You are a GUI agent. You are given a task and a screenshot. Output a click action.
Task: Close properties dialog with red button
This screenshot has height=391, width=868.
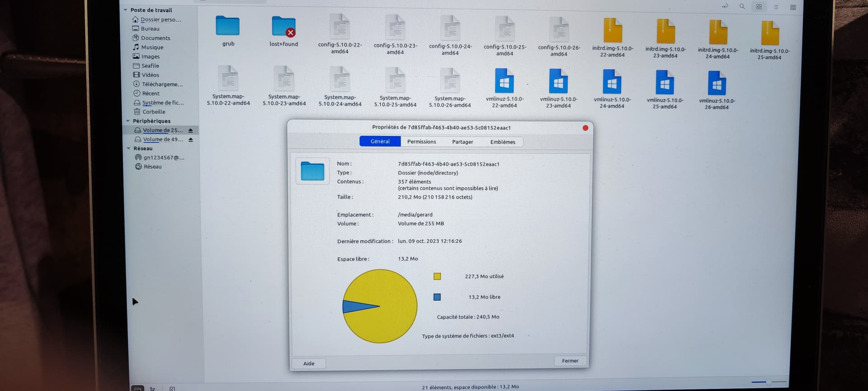pos(585,128)
